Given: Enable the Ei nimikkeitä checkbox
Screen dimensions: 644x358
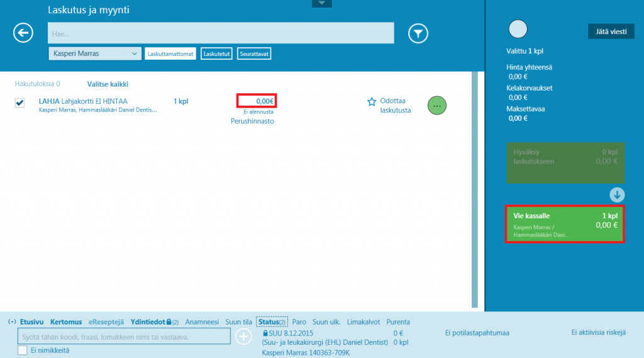Looking at the screenshot, I should tap(23, 350).
